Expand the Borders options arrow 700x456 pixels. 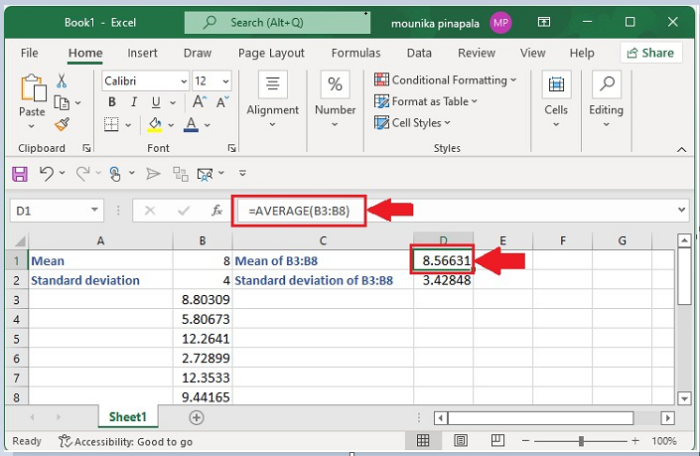click(128, 125)
